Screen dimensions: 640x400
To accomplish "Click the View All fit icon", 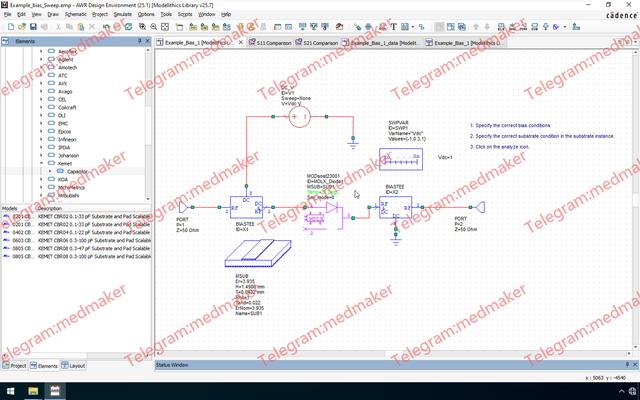I will click(165, 27).
